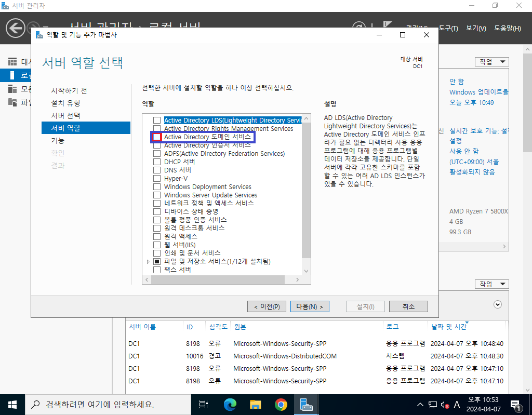532x415 pixels.
Task: Sort events by 심각도 column header
Action: coord(218,327)
